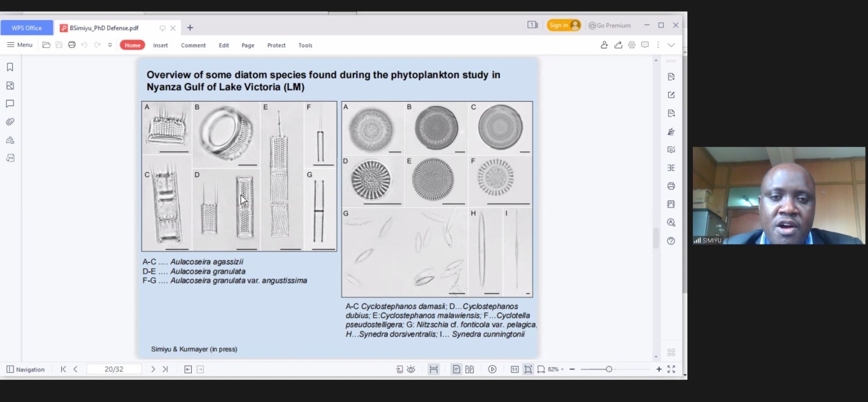Open the attachments paperclip panel
Screen dimensions: 868x402
(10, 122)
